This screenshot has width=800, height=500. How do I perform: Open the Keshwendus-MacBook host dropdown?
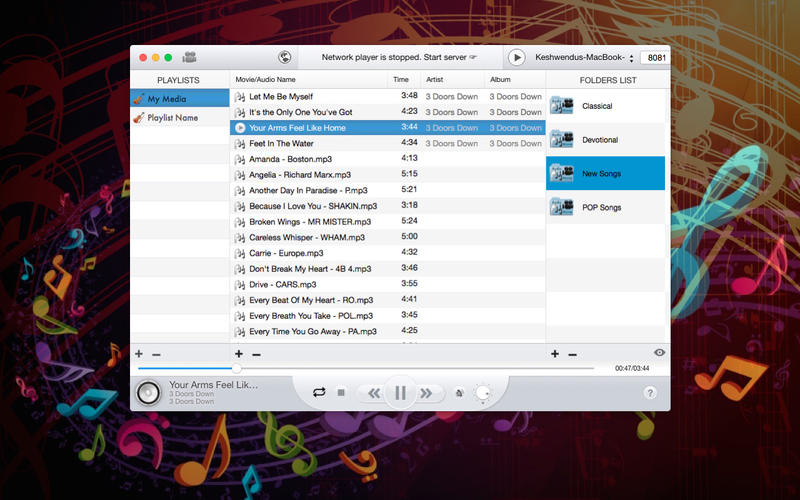[585, 58]
